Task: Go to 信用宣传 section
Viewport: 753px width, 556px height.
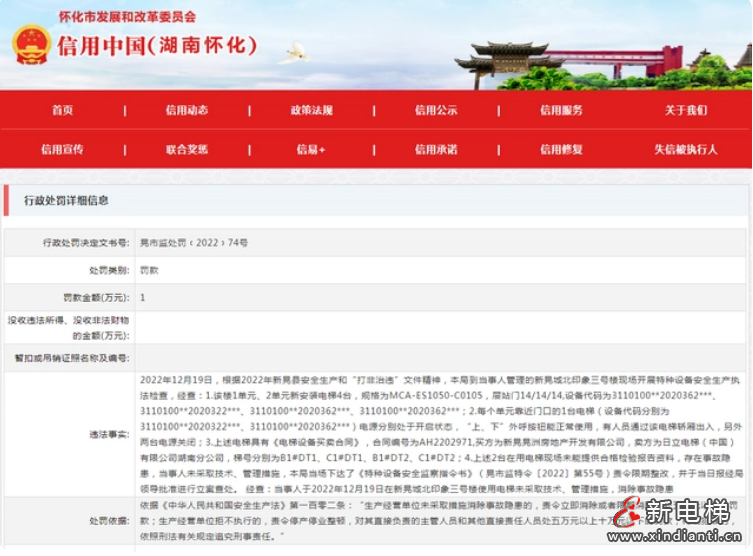Action: [62, 149]
